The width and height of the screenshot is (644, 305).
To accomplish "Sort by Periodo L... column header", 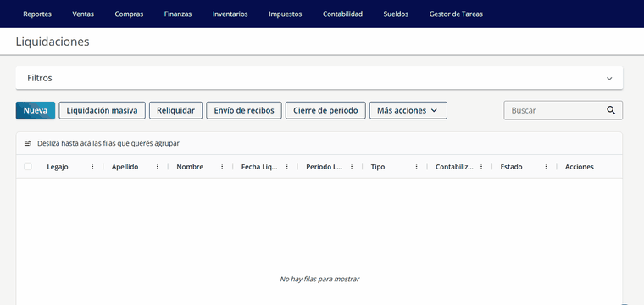I will [x=325, y=167].
